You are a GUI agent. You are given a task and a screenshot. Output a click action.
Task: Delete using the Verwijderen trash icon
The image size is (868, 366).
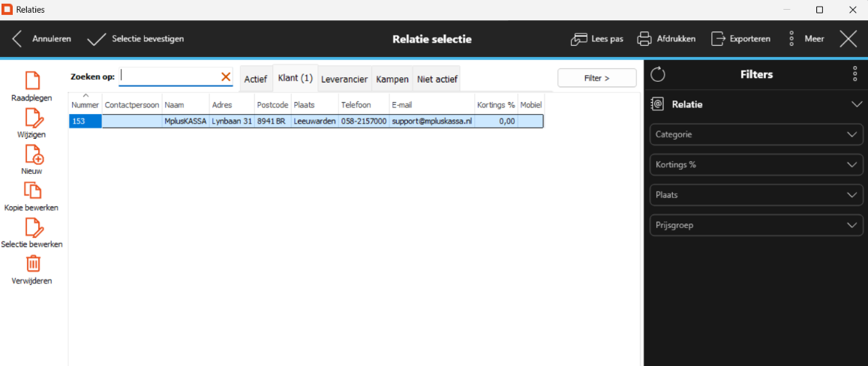(32, 264)
